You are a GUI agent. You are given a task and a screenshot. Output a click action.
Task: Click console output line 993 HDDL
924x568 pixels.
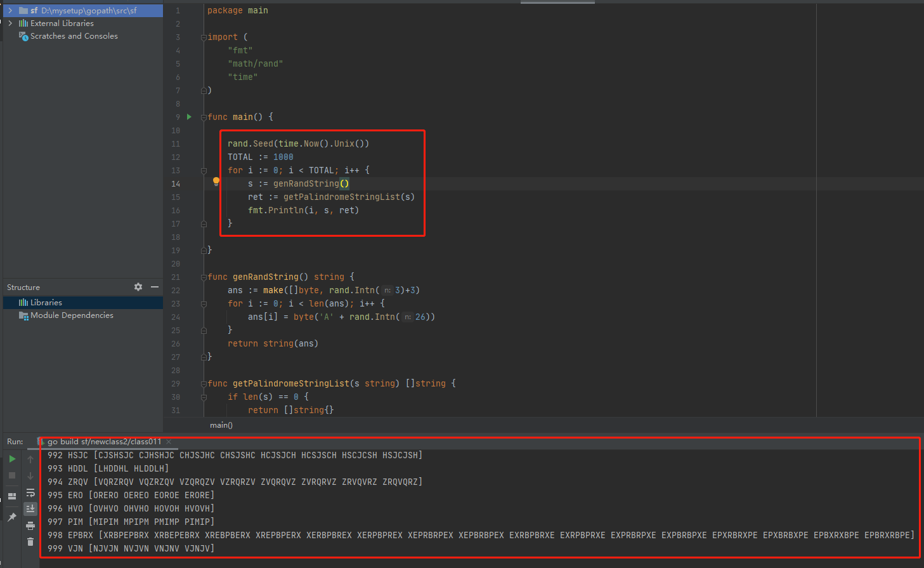coord(108,469)
